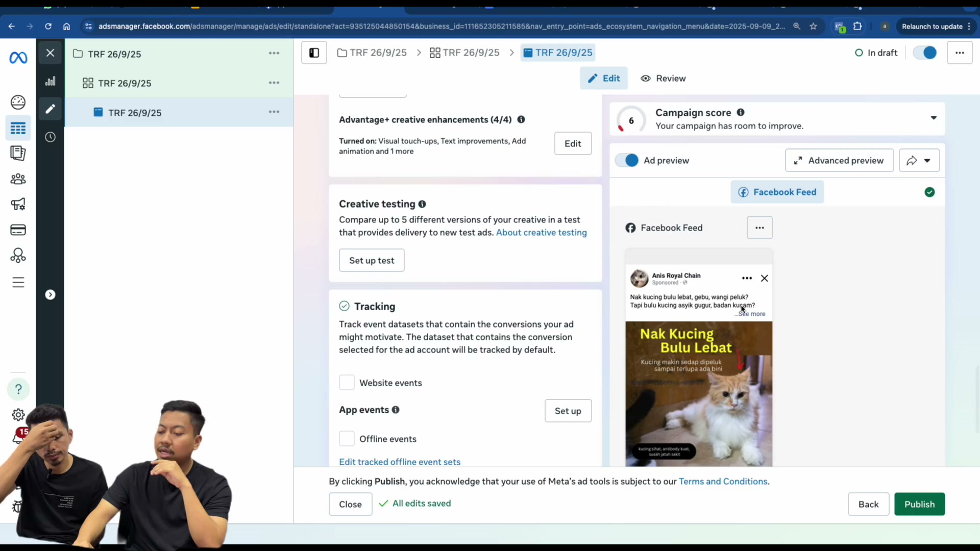
Task: Check the Offline events checkbox
Action: pos(347,439)
